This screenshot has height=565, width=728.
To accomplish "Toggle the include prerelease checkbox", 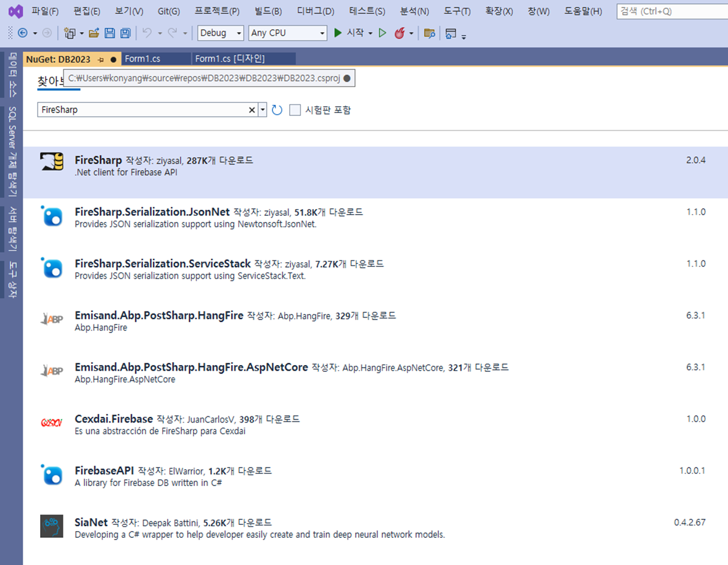I will tap(295, 110).
